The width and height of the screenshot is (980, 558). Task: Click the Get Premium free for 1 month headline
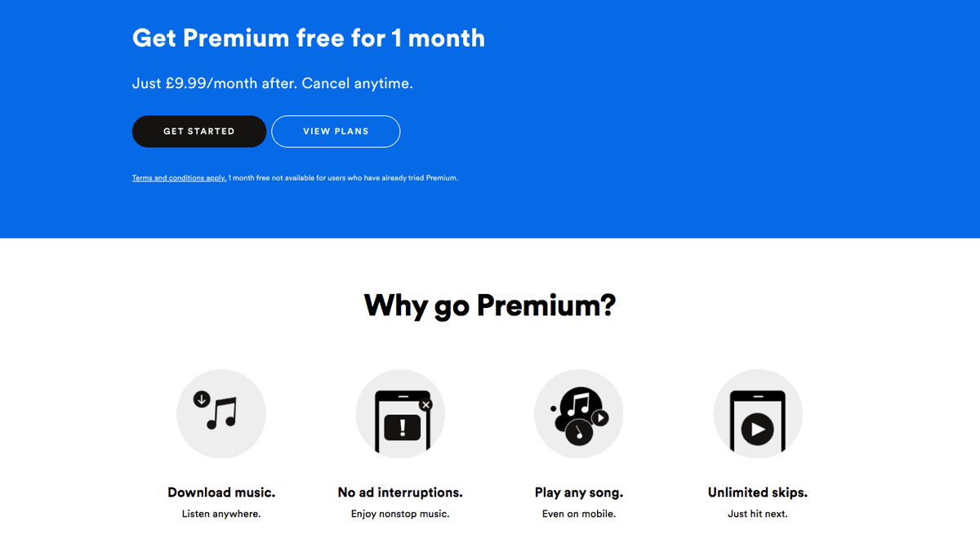pyautogui.click(x=309, y=38)
